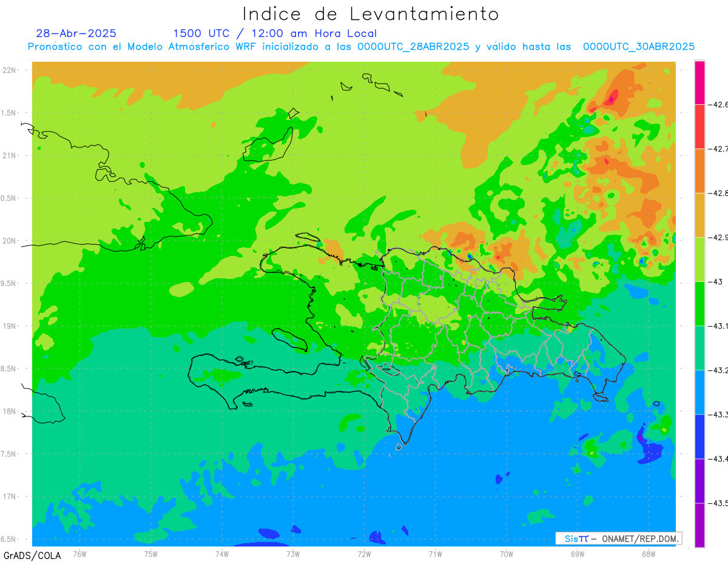Choose the purple segment between -43.4 and -43.5
Viewport: 728px width, 562px height.
(699, 480)
